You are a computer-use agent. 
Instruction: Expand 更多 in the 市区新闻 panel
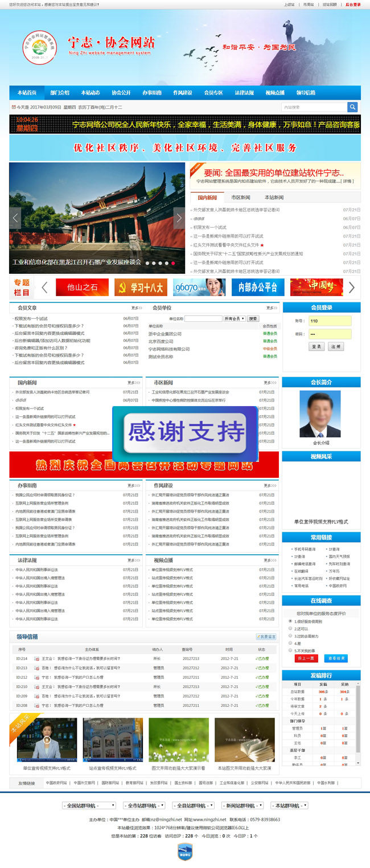270,383
